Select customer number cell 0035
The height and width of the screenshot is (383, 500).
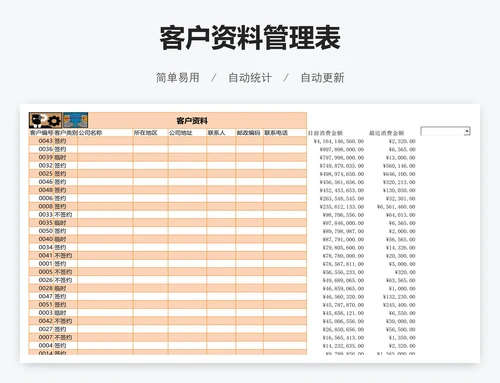pyautogui.click(x=46, y=222)
